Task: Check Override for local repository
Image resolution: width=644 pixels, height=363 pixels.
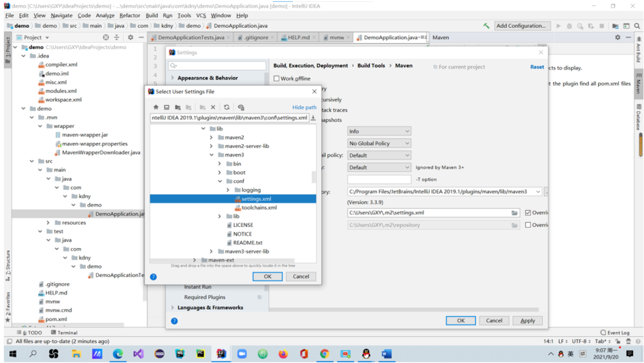Action: pyautogui.click(x=528, y=225)
